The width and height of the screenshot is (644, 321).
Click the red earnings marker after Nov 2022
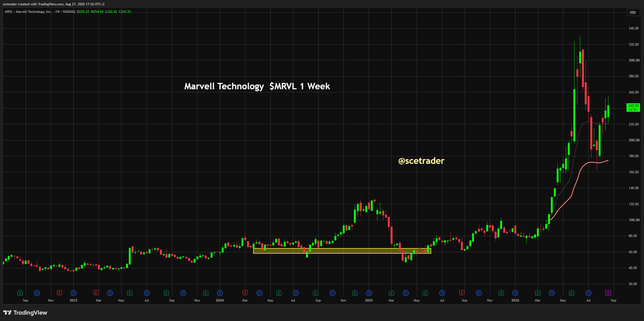[59, 293]
